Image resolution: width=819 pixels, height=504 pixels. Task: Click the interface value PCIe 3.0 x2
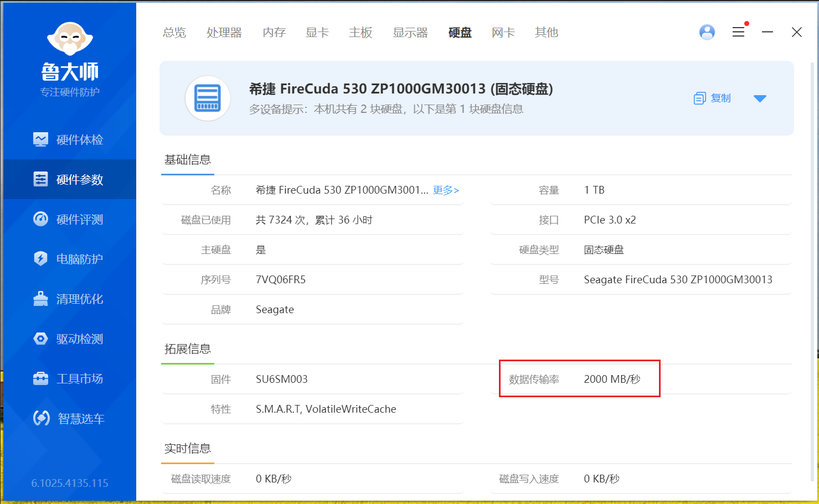coord(610,220)
